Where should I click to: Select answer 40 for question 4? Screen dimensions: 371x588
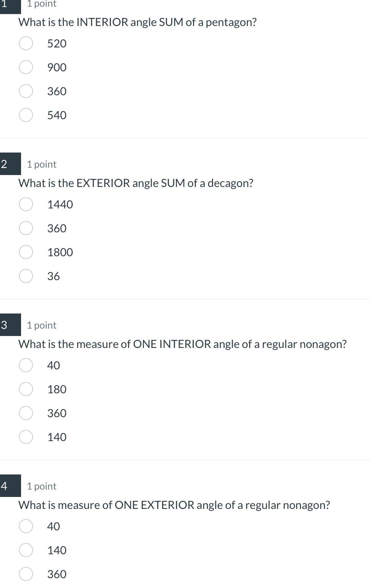tap(26, 526)
